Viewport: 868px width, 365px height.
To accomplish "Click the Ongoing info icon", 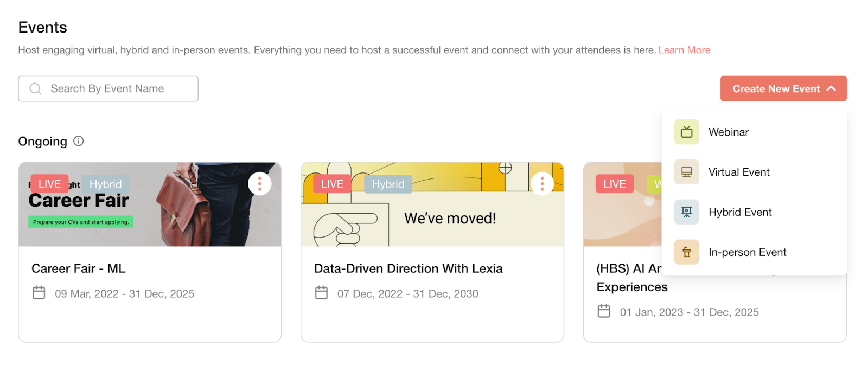I will [x=79, y=141].
